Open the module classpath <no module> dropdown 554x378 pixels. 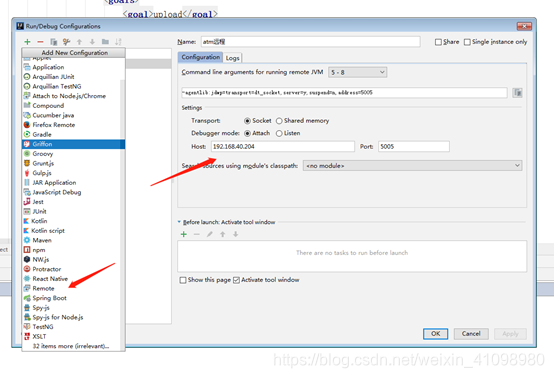tap(412, 166)
